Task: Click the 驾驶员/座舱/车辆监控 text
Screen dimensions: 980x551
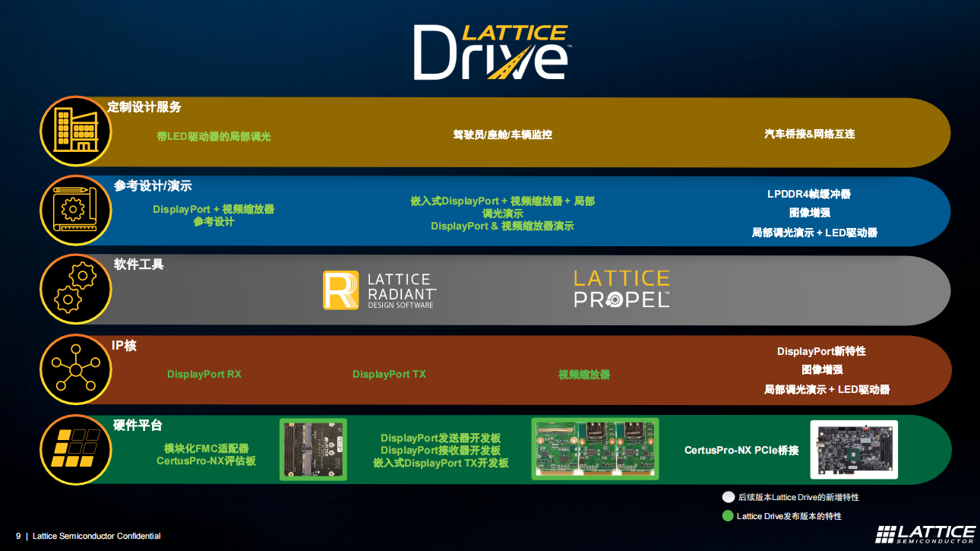Action: click(503, 135)
